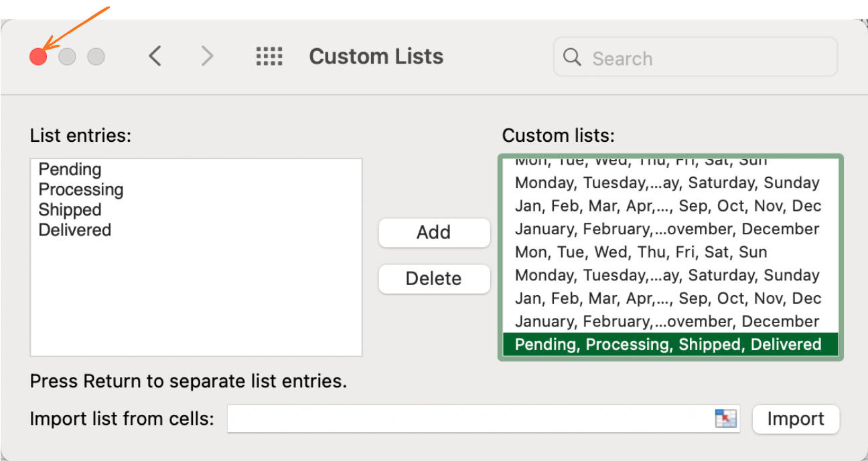Image resolution: width=868 pixels, height=461 pixels.
Task: Go back with the left chevron
Action: 155,56
